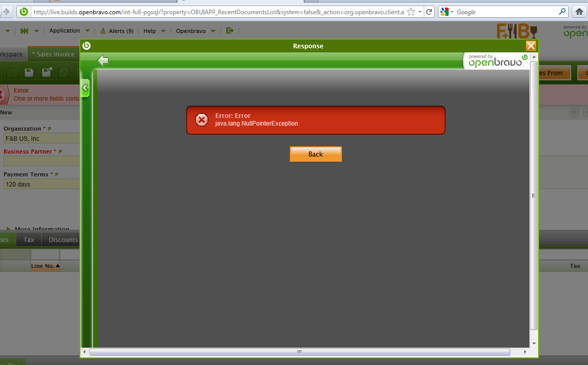Select the Discounts child tab
Screen dimensions: 588x365
point(63,239)
